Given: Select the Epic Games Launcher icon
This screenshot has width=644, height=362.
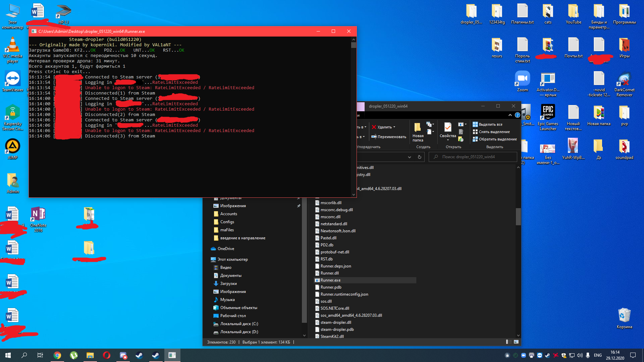Looking at the screenshot, I should tap(548, 118).
